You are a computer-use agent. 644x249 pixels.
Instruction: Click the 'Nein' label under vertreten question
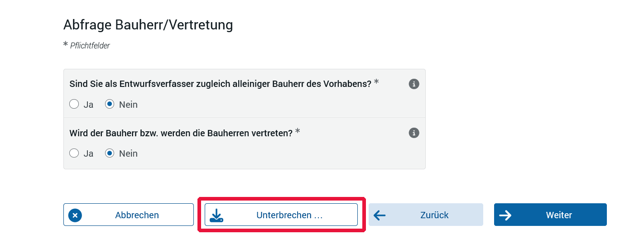coord(128,153)
